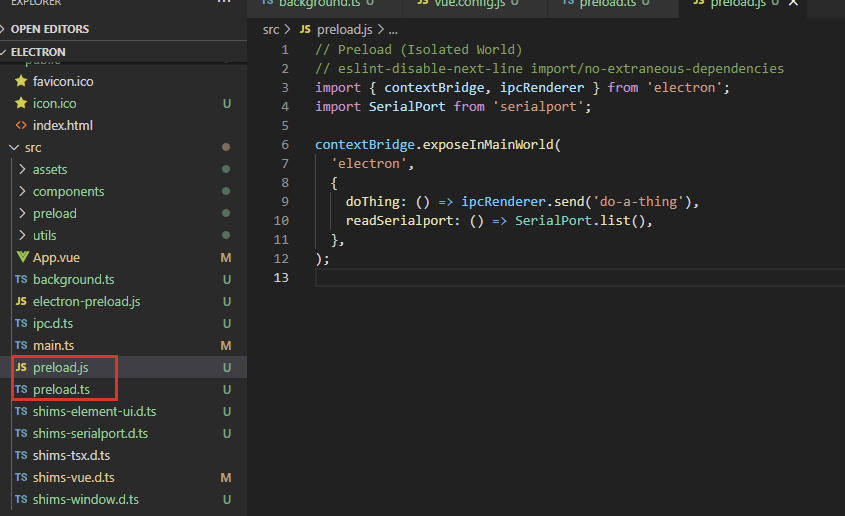Open index.html file
This screenshot has height=516, width=845.
coord(123,125)
